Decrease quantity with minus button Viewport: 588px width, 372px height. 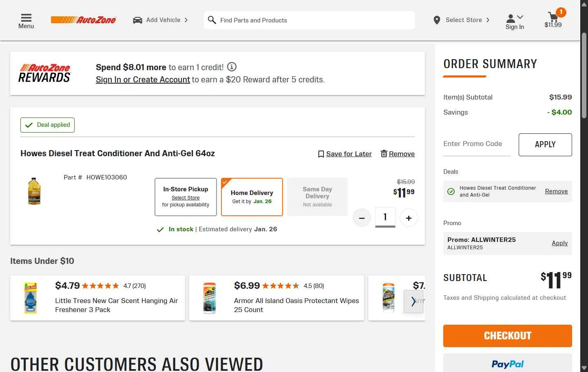pyautogui.click(x=362, y=218)
